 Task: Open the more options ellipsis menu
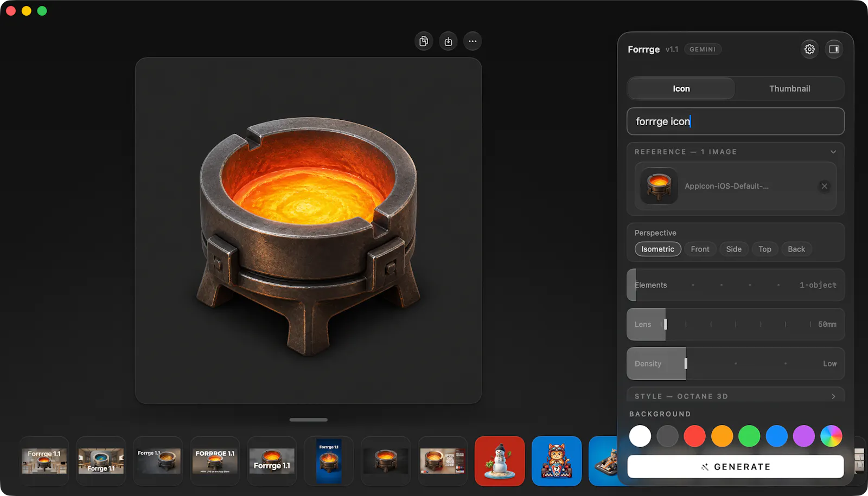coord(473,41)
